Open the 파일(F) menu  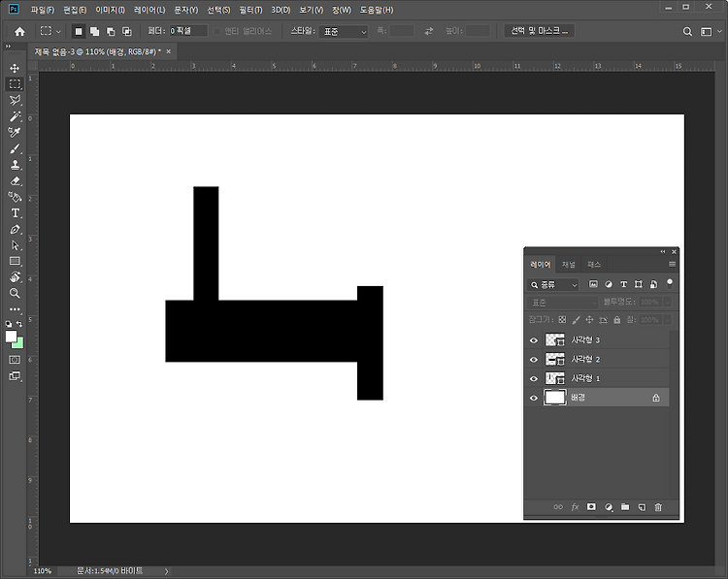click(43, 10)
